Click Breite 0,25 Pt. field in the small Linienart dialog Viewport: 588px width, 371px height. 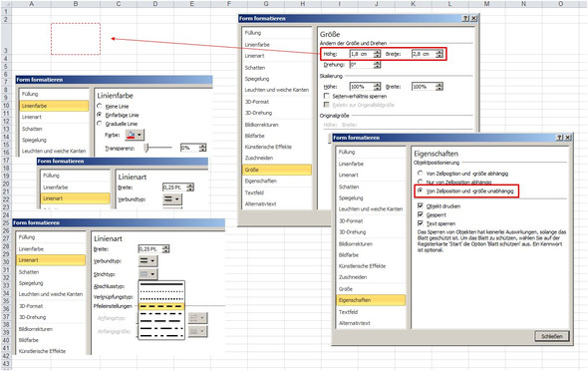click(x=174, y=186)
